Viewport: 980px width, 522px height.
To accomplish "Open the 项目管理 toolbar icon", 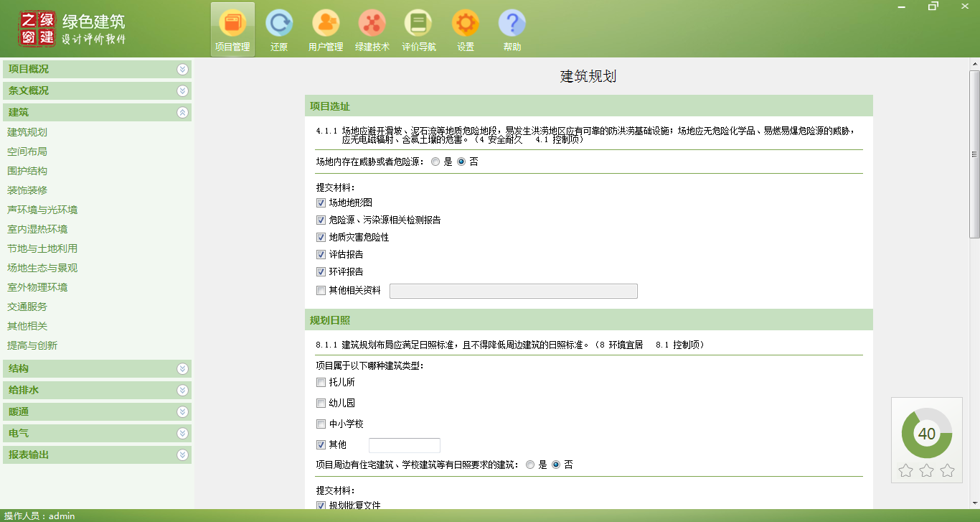I will 232,27.
